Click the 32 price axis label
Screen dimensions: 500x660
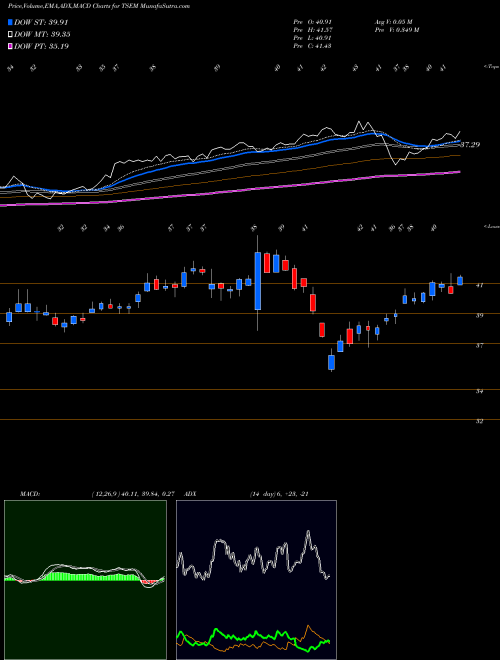tap(479, 421)
